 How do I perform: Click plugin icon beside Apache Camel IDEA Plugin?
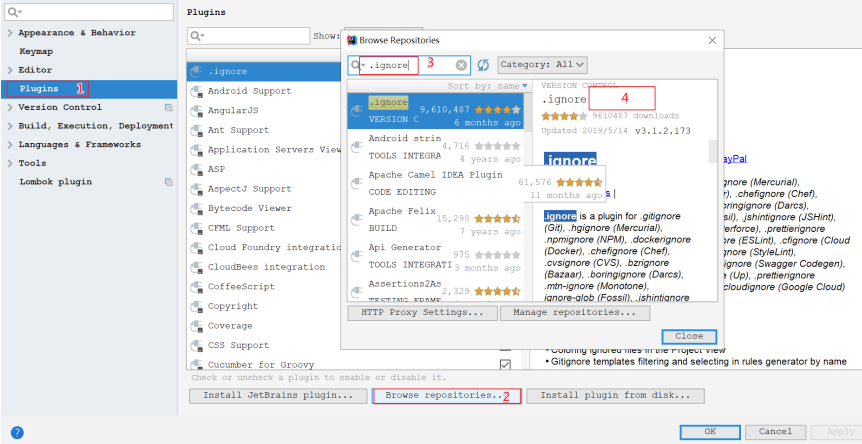pos(357,184)
